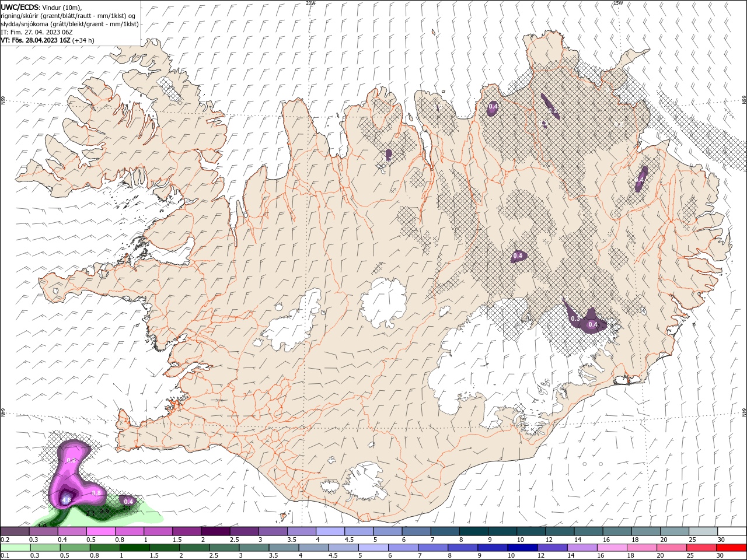Click upper legend swatch between 9 and 10
747x560 pixels.
[502, 531]
